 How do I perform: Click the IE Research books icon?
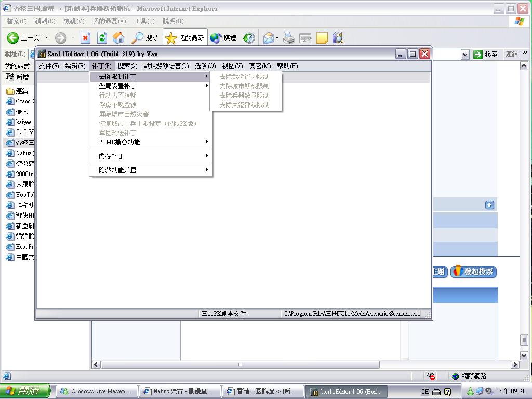coord(338,37)
